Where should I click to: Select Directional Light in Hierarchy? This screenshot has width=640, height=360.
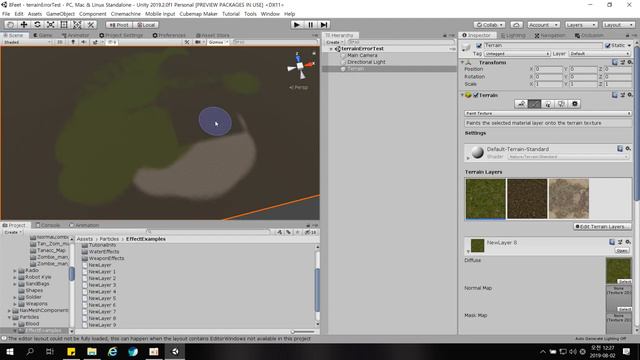[x=366, y=62]
